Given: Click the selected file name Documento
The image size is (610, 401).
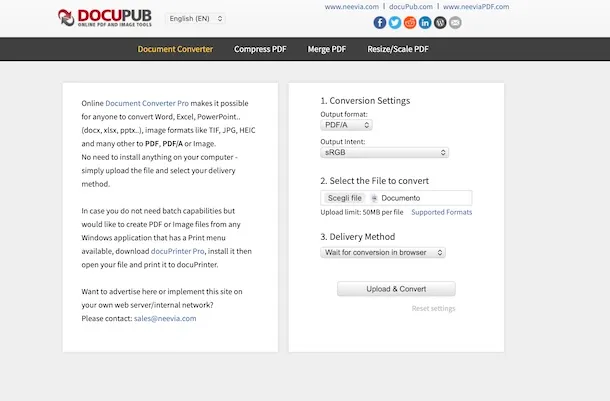Looking at the screenshot, I should coord(401,198).
